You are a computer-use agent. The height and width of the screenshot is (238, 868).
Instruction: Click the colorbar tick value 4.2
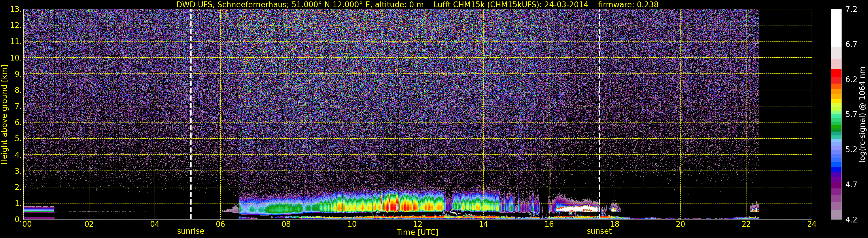click(851, 220)
